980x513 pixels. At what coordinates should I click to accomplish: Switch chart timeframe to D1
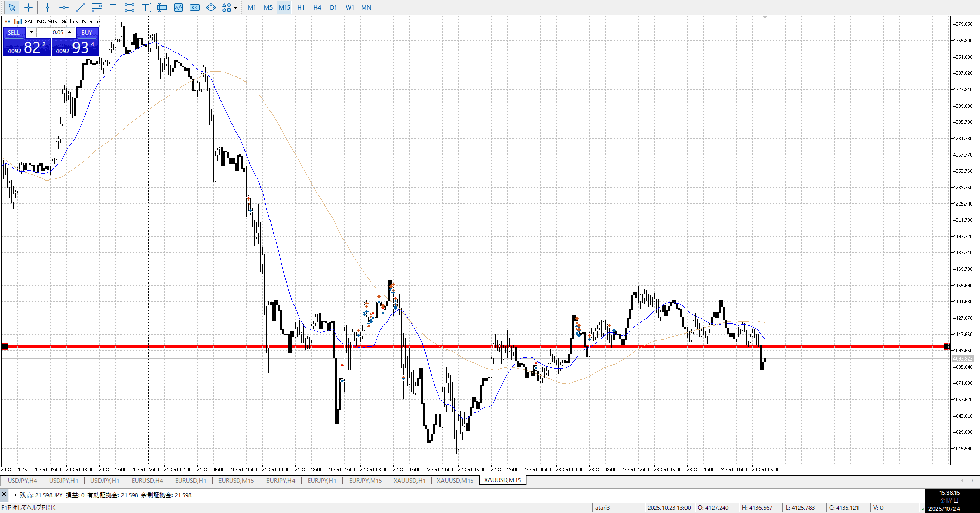(333, 7)
